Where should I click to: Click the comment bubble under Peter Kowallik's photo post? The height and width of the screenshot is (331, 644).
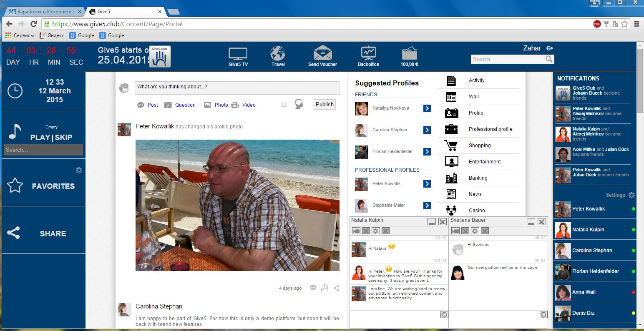tap(313, 288)
